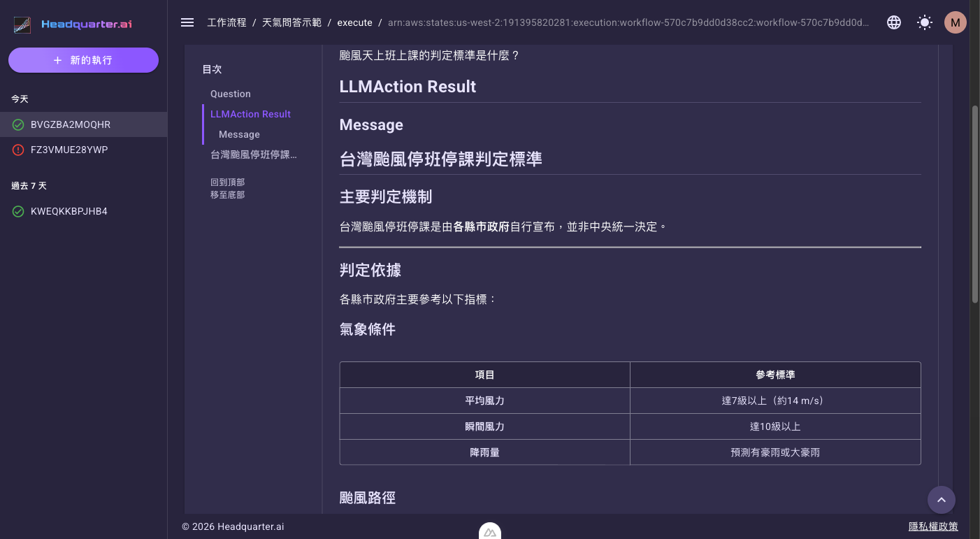Jump to Message in table of contents
The height and width of the screenshot is (539, 980).
(x=239, y=134)
